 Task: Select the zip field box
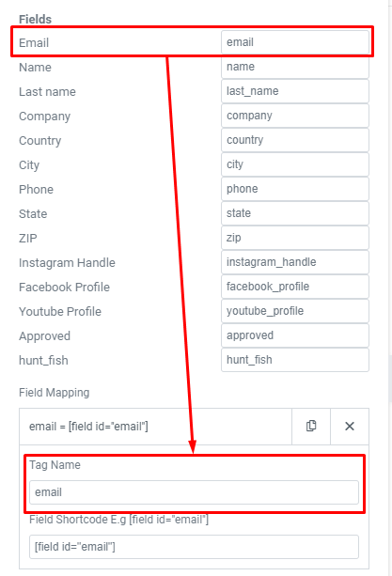295,238
